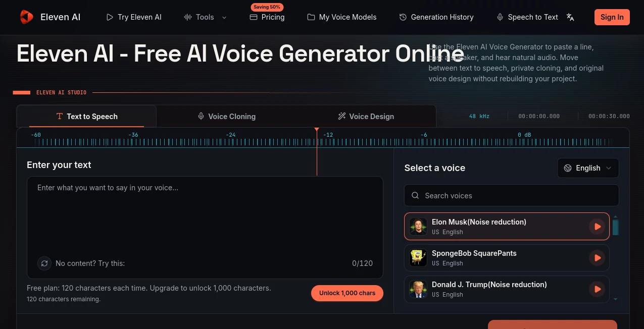Click the play icon beside Try Eleven AI

110,17
